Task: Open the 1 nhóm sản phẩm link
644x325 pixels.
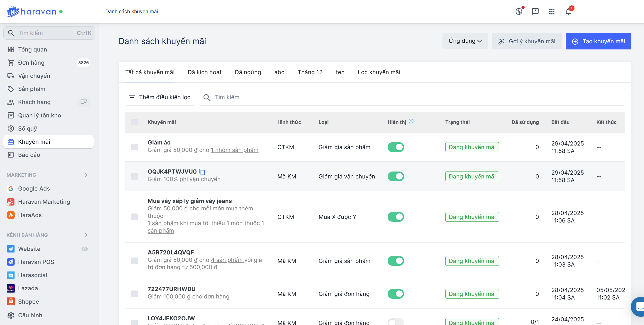Action: (234, 150)
